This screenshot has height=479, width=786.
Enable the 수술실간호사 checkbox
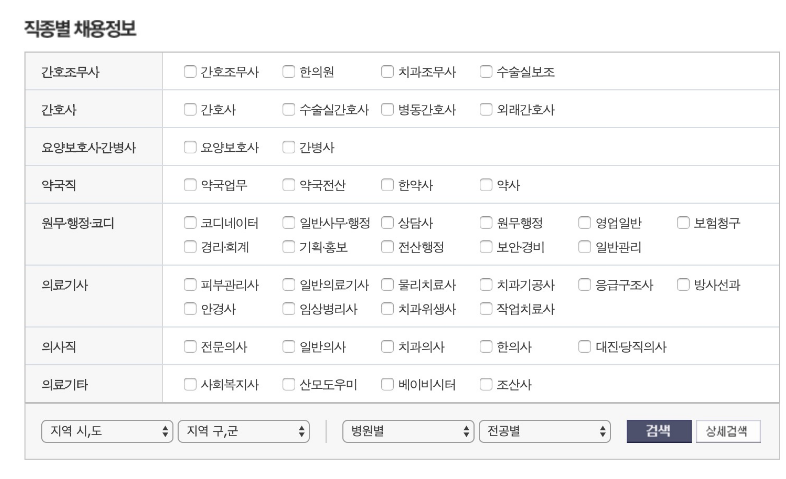point(289,109)
